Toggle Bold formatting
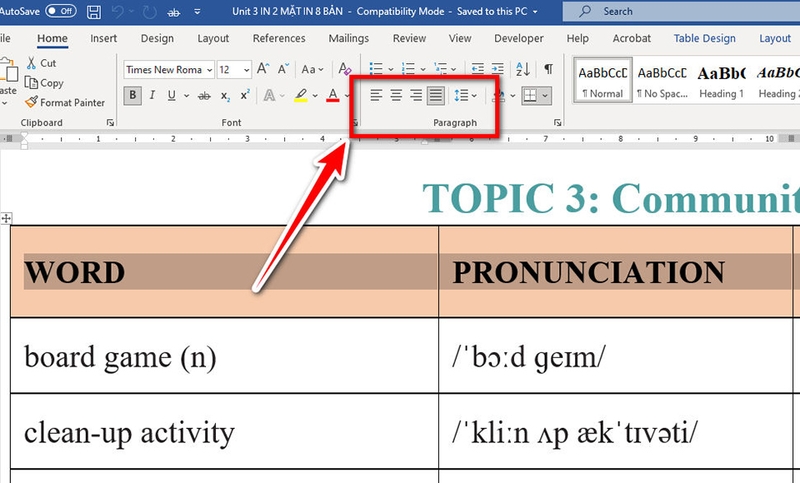This screenshot has height=483, width=800. [133, 95]
